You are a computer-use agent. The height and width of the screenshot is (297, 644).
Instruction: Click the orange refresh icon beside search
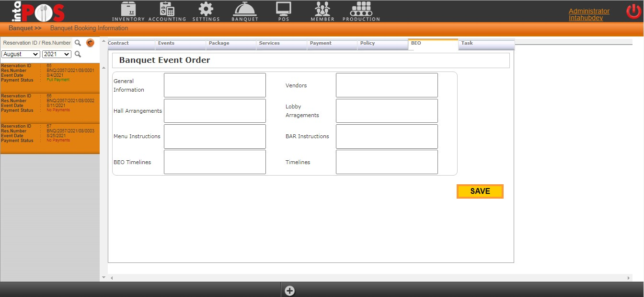[90, 43]
